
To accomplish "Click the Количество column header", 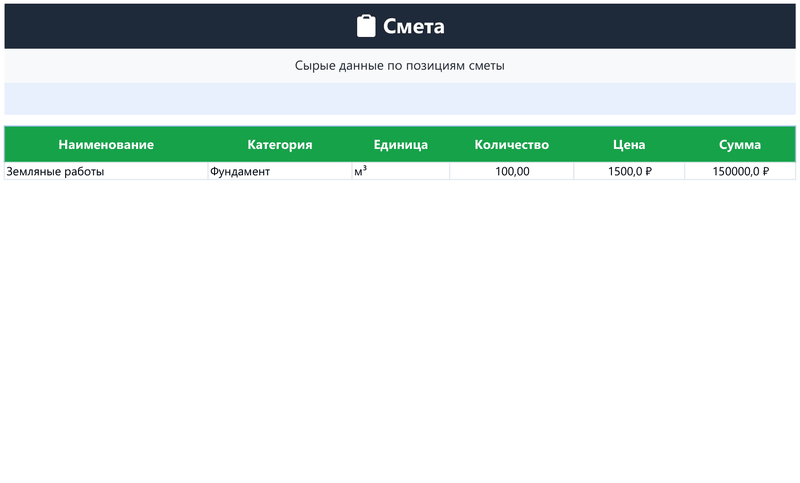I will 512,144.
